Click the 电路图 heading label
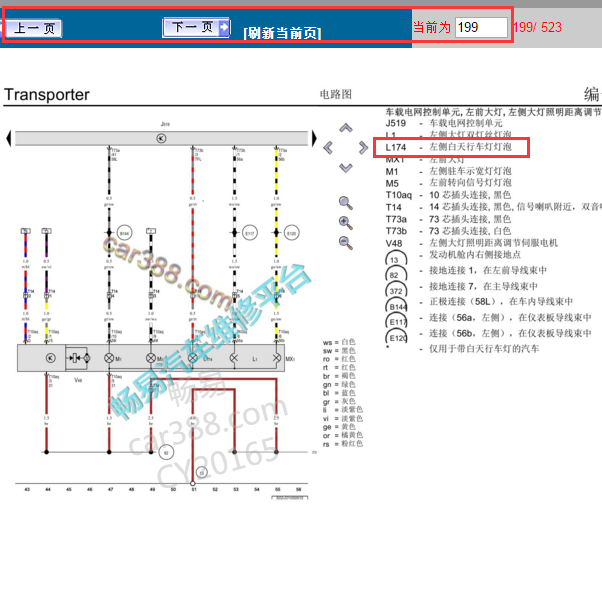This screenshot has height=602, width=602. pos(336,94)
